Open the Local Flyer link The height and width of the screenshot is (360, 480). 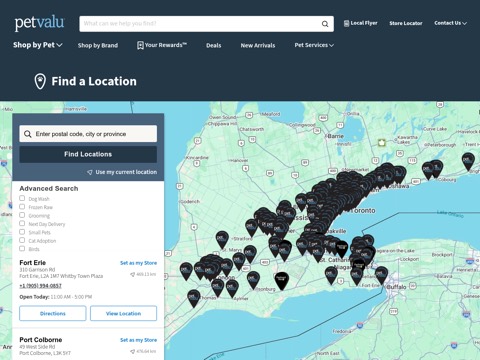361,23
